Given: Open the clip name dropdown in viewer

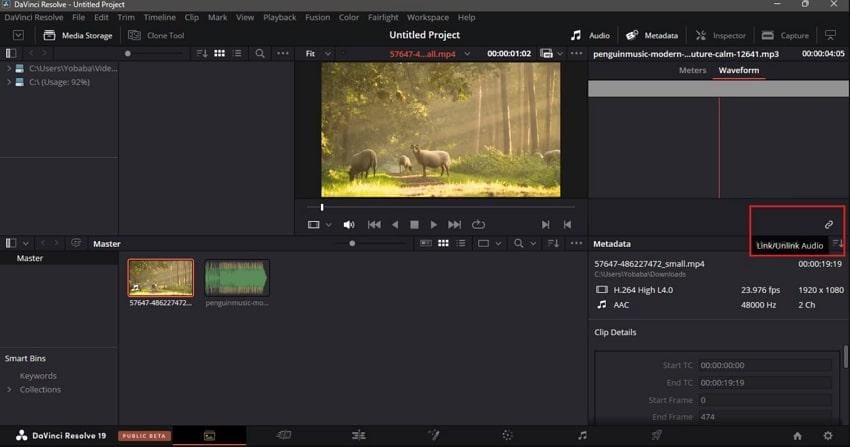Looking at the screenshot, I should click(467, 54).
